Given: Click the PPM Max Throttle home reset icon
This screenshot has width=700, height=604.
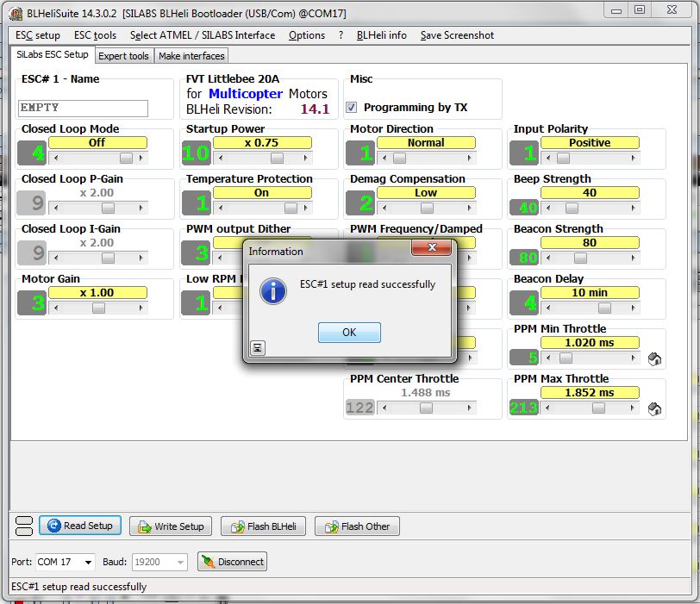Looking at the screenshot, I should pos(654,408).
